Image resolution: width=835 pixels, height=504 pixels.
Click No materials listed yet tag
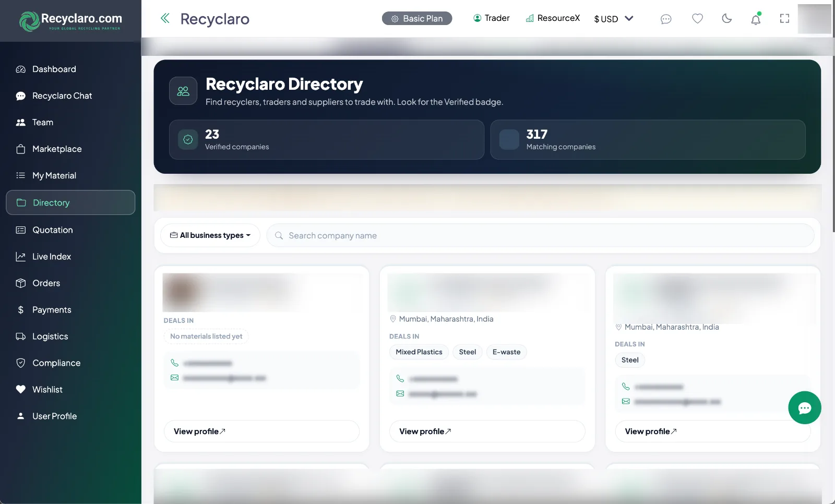(206, 337)
